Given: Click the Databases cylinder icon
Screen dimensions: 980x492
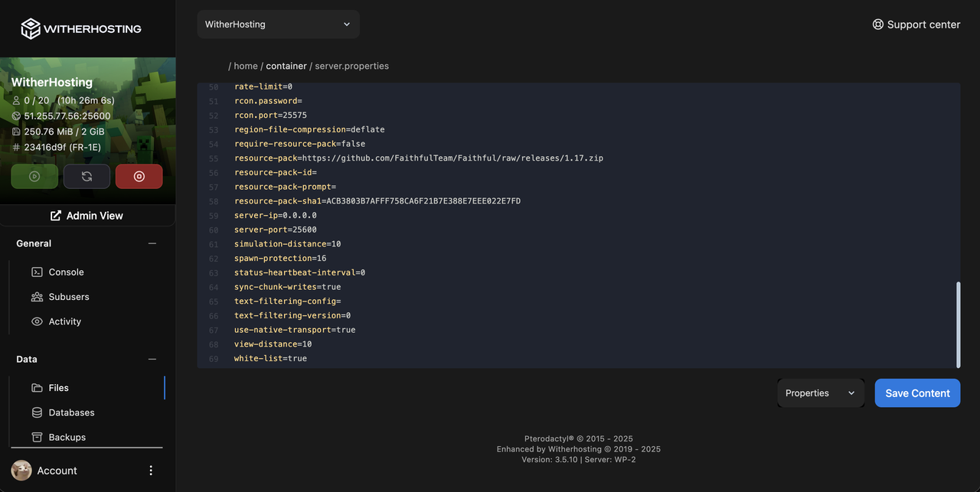Looking at the screenshot, I should pos(37,412).
